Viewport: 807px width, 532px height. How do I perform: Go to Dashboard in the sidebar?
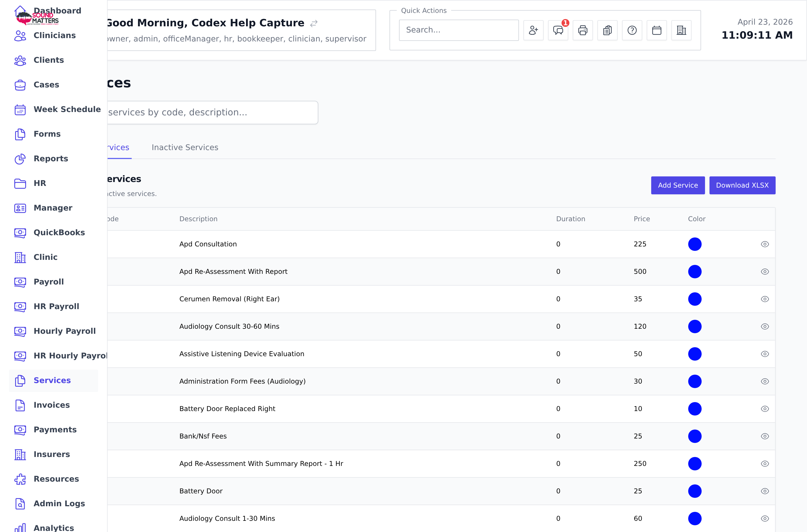57,11
